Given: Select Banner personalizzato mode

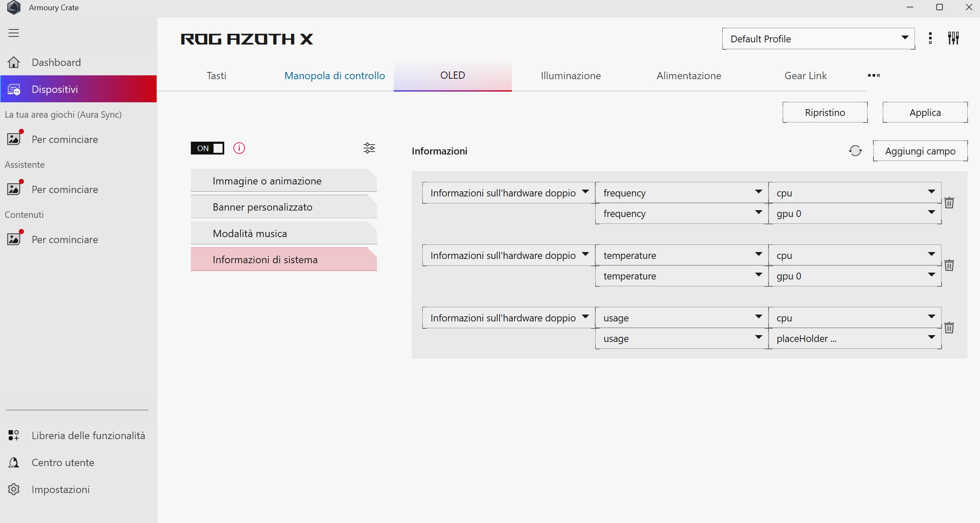Looking at the screenshot, I should [284, 207].
